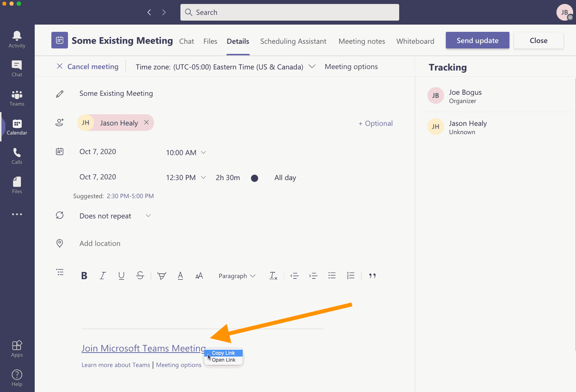Show more apps via ellipsis icon

pyautogui.click(x=17, y=214)
